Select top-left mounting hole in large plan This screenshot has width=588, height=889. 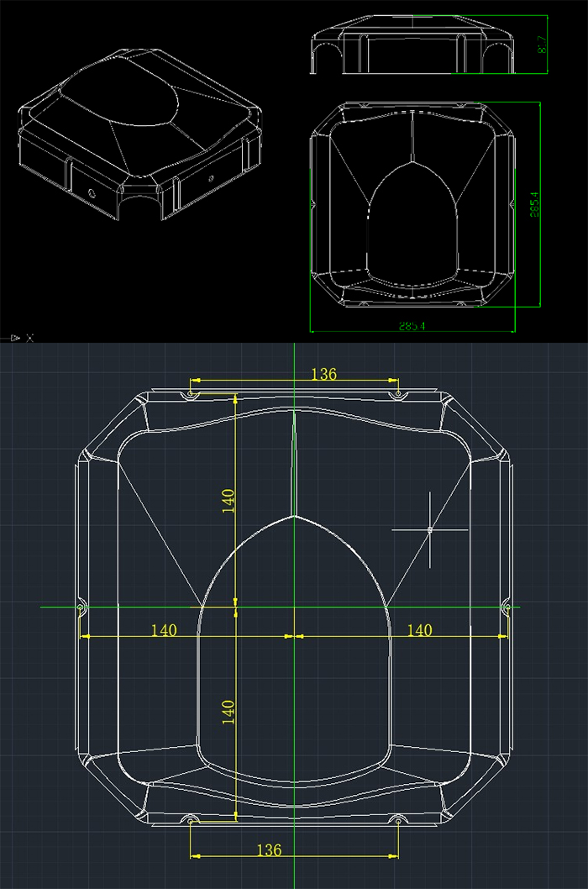click(191, 393)
